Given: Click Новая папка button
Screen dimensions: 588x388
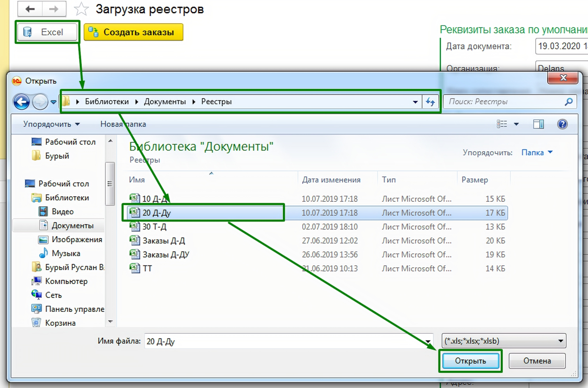Looking at the screenshot, I should (123, 124).
